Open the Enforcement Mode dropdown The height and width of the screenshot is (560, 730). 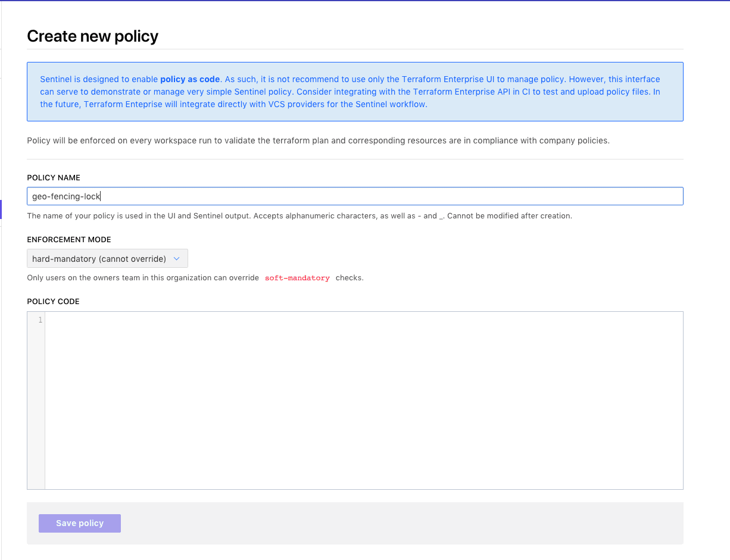pos(107,259)
